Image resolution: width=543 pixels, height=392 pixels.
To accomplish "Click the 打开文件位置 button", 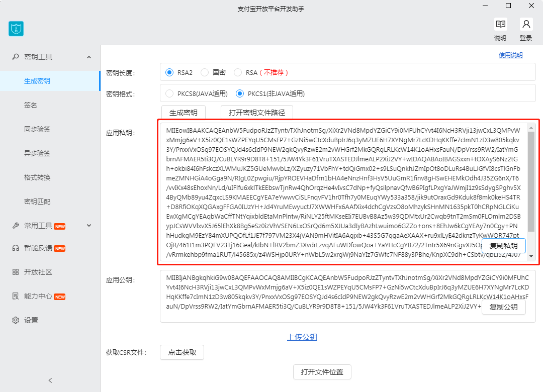I will [x=322, y=372].
